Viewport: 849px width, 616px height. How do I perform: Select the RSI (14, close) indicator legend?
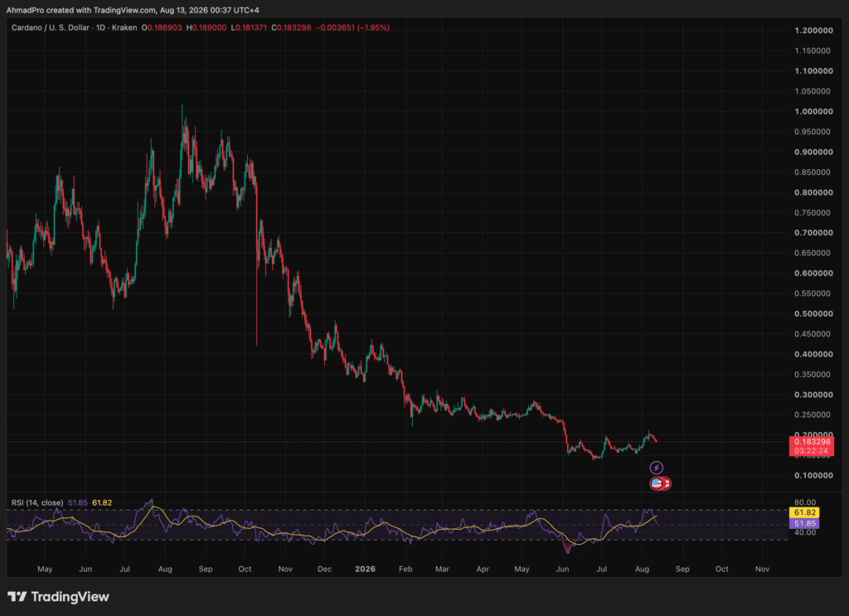tap(37, 503)
